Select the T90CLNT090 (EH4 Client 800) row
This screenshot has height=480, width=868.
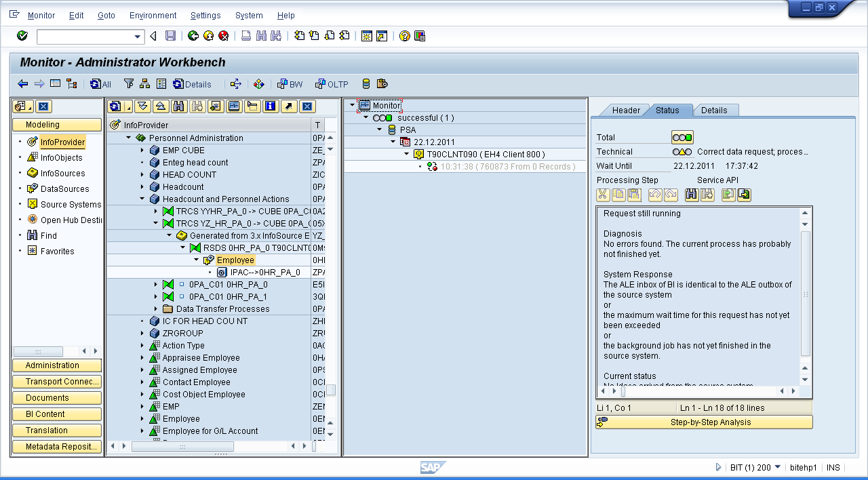(x=486, y=155)
